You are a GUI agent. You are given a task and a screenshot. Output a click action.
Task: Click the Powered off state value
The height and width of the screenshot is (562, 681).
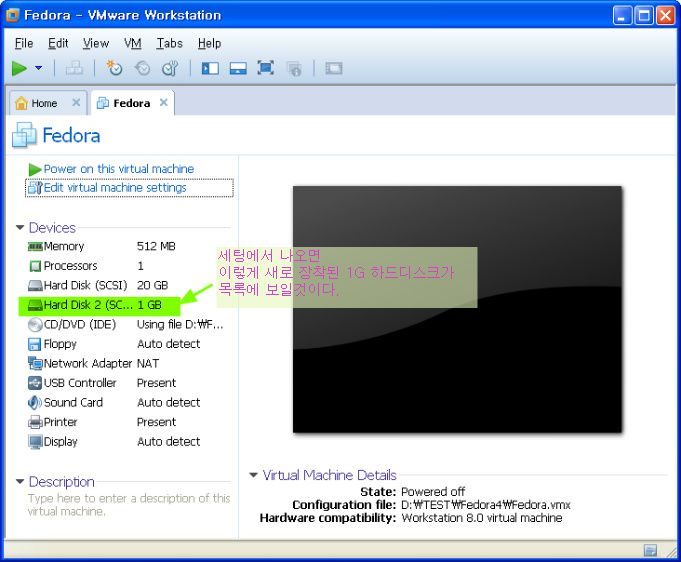433,492
